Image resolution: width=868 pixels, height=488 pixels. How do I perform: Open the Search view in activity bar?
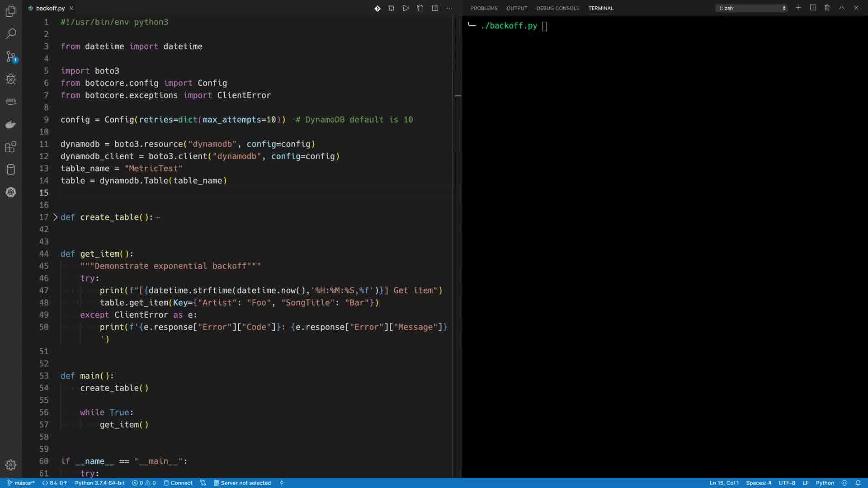tap(11, 34)
